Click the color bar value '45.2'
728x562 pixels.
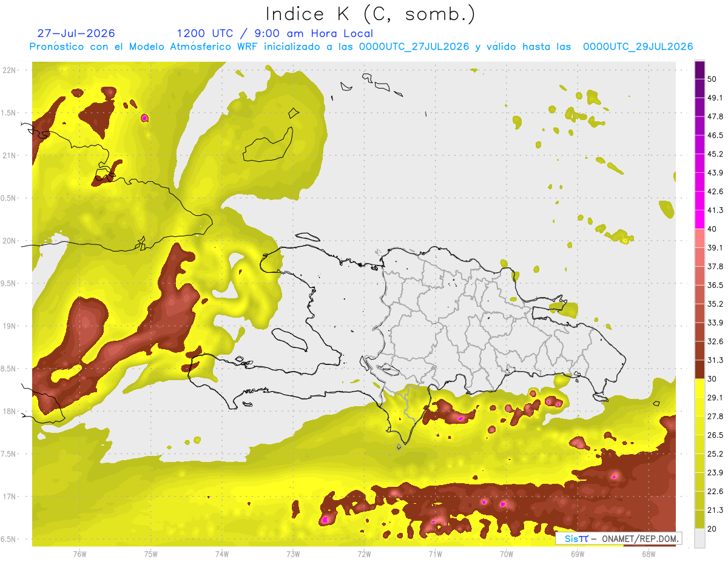pos(715,154)
